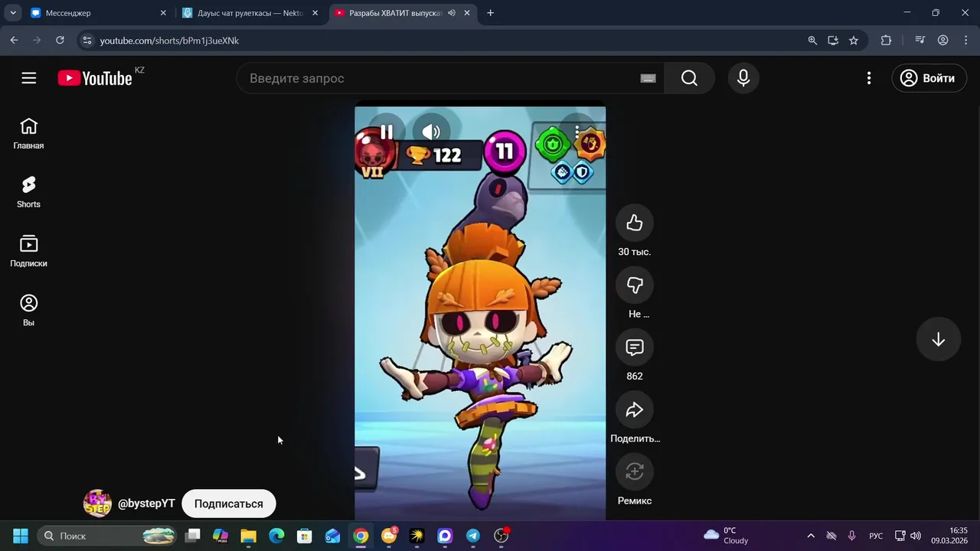Go to the YouTube logo home link
This screenshot has height=551, width=980.
pos(95,78)
